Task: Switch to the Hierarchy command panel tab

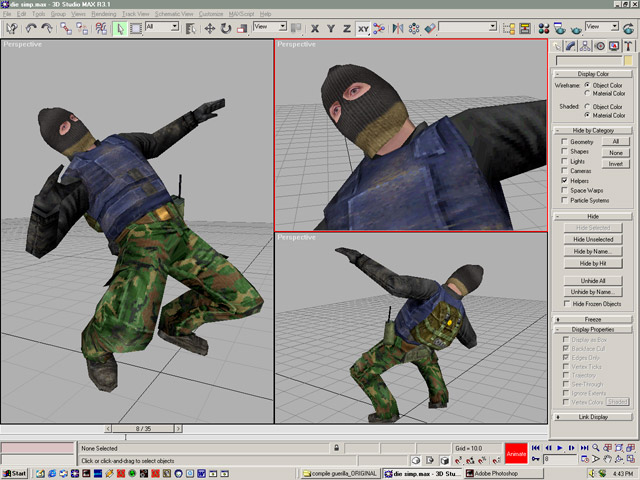Action: coord(585,46)
